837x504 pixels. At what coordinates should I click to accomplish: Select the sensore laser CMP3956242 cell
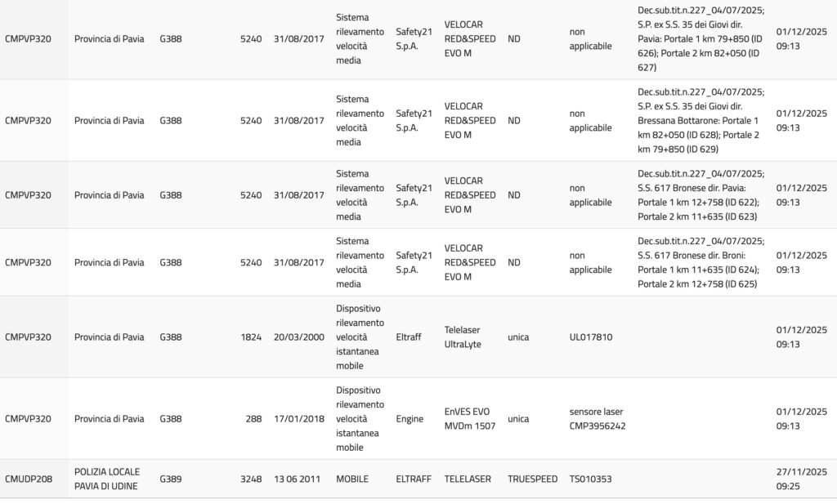597,418
